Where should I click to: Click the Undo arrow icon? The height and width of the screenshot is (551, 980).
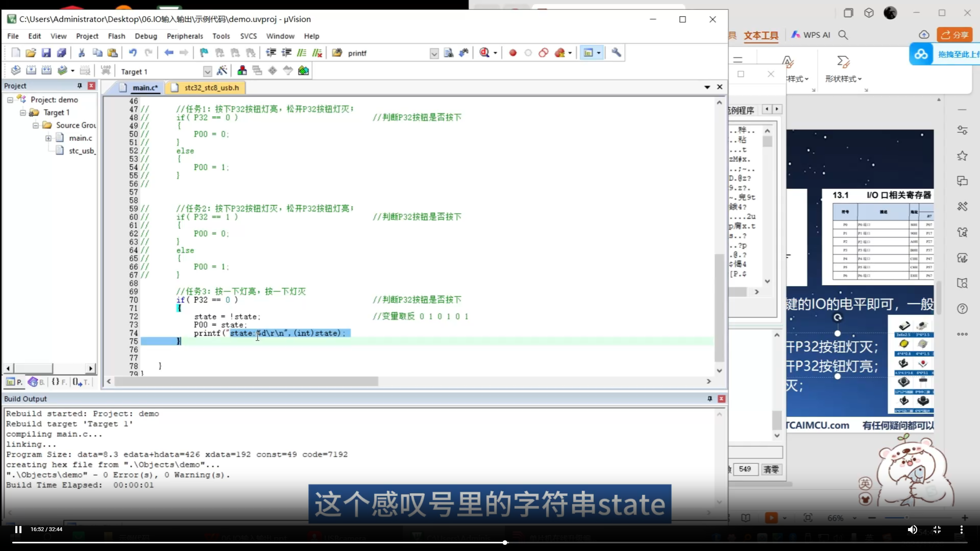coord(132,53)
